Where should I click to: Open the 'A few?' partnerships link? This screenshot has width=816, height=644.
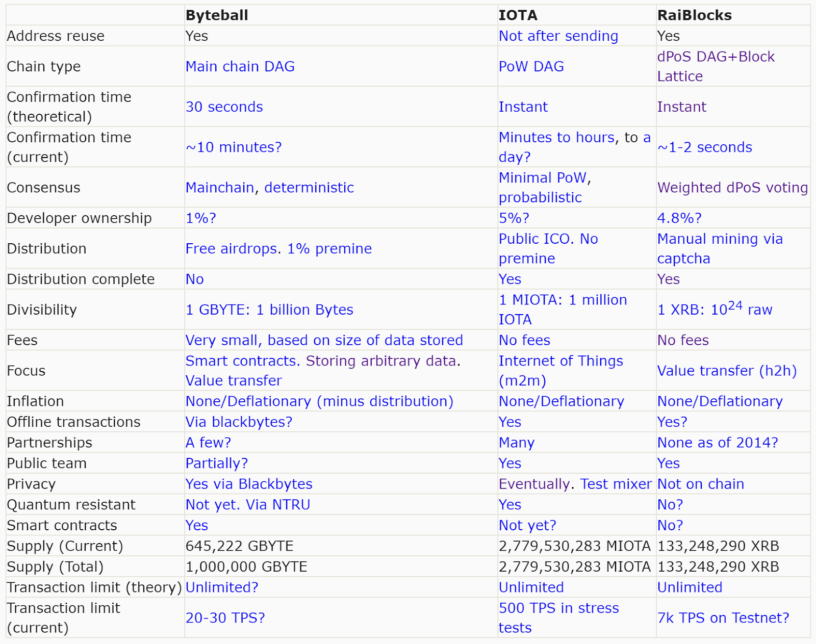(x=208, y=443)
